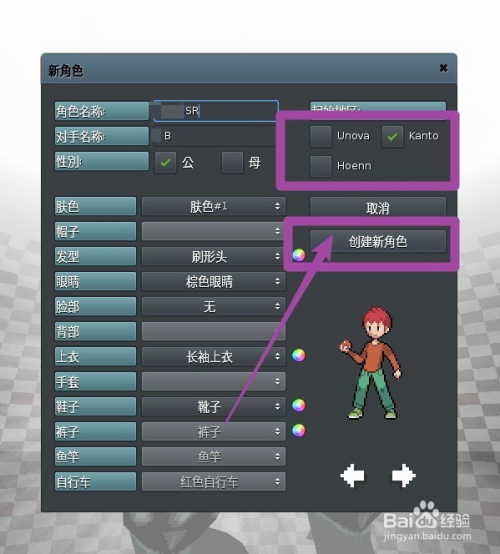Open the 棕色眼睛 eyes dropdown
This screenshot has width=500, height=554.
coord(213,282)
